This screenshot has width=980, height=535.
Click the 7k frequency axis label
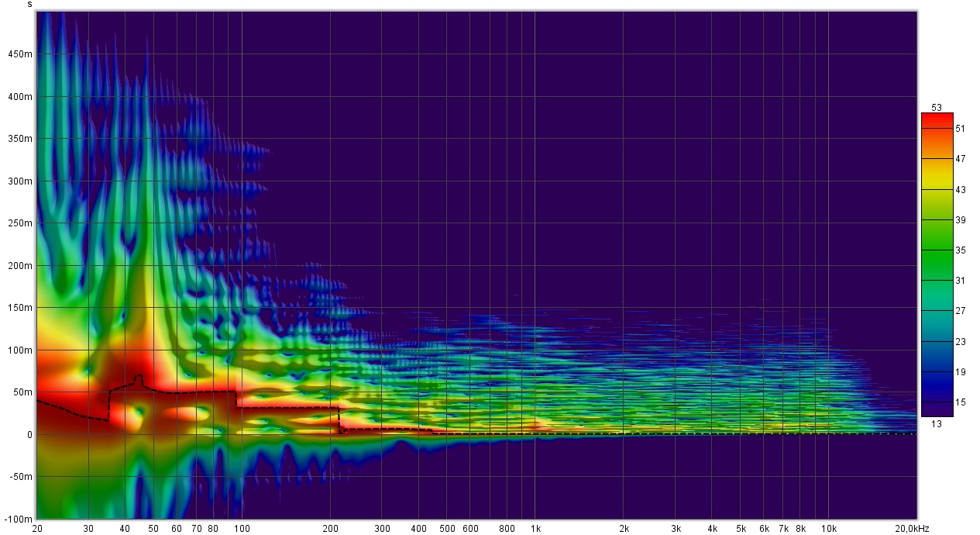pos(783,529)
